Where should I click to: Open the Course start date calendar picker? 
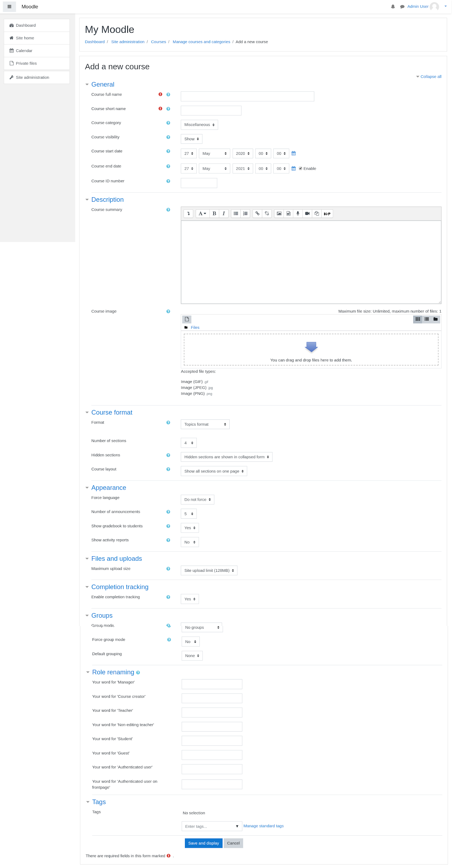[x=293, y=153]
